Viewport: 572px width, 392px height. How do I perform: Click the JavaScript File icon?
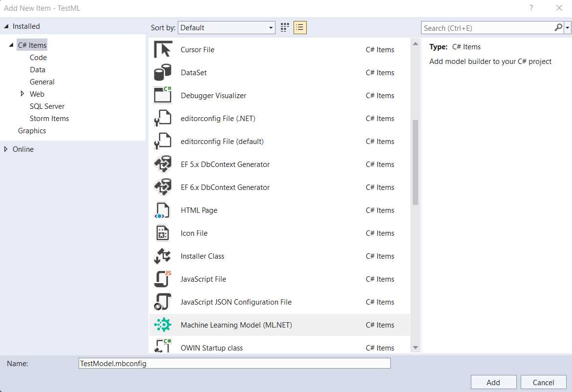(x=163, y=279)
